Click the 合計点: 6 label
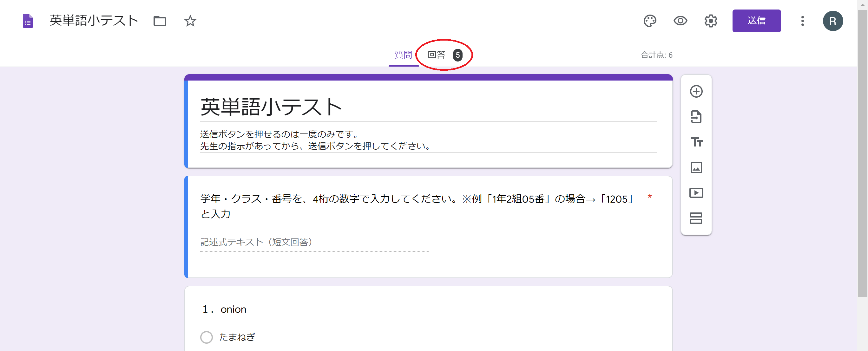This screenshot has height=351, width=868. pos(656,55)
